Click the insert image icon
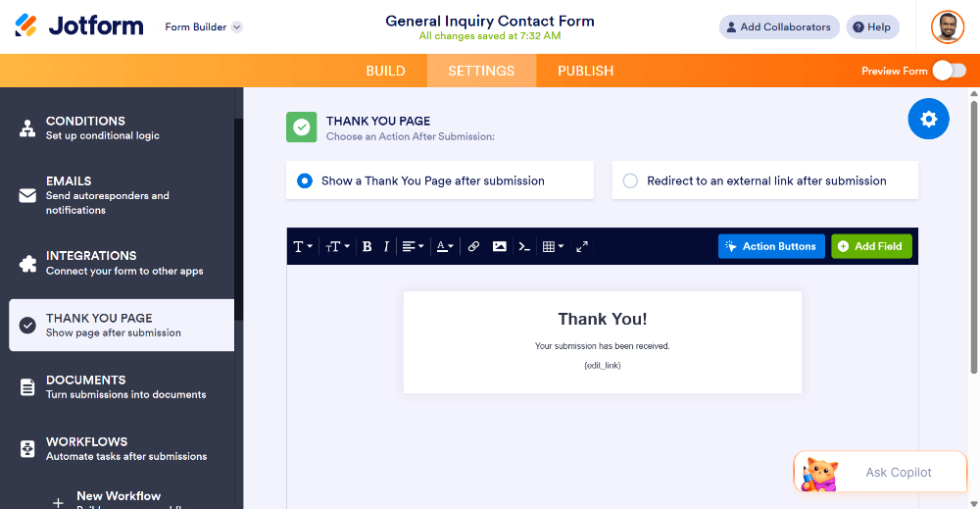The image size is (980, 509). (x=500, y=246)
